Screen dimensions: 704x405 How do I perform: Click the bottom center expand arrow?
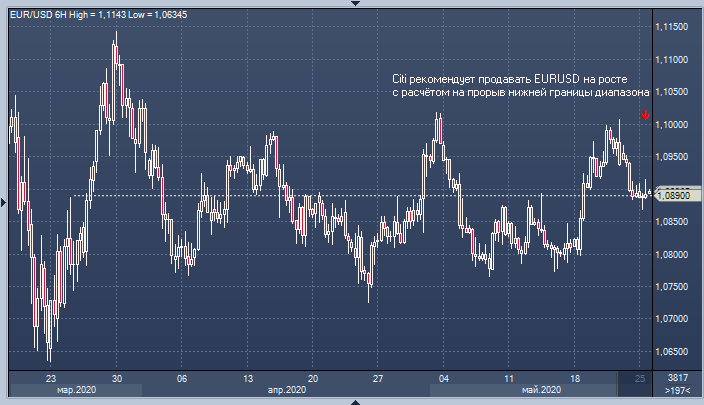pos(352,401)
